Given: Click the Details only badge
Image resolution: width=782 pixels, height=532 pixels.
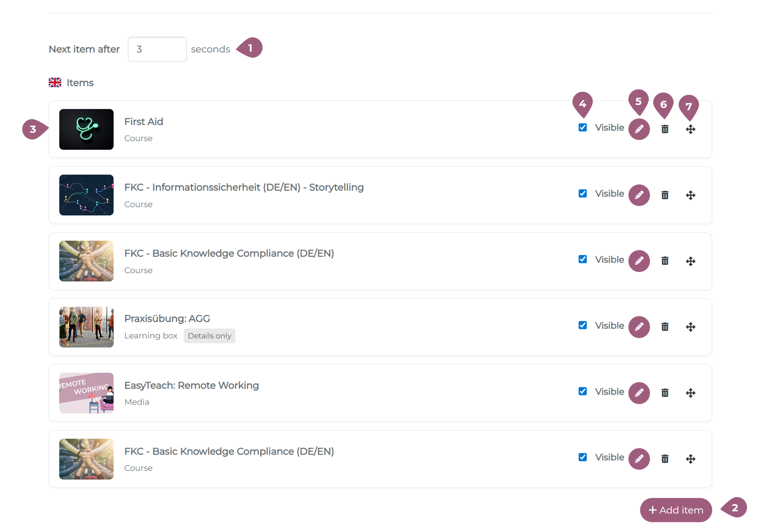Looking at the screenshot, I should pos(209,336).
